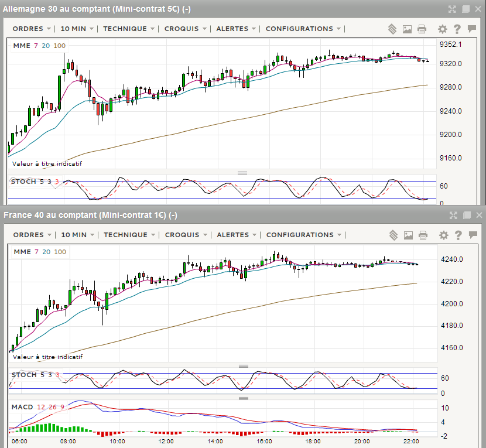Open settings gear on Allemagne 30 chart
The image size is (486, 448).
tap(443, 29)
